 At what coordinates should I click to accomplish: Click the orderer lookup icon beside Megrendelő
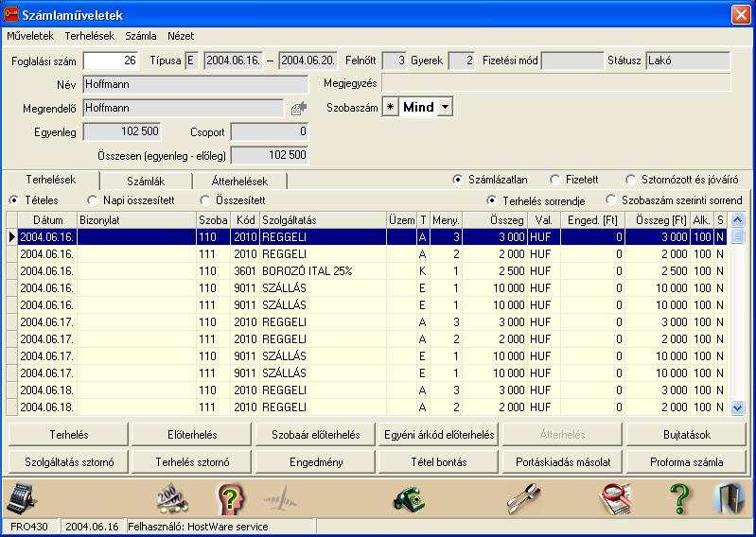click(x=299, y=109)
